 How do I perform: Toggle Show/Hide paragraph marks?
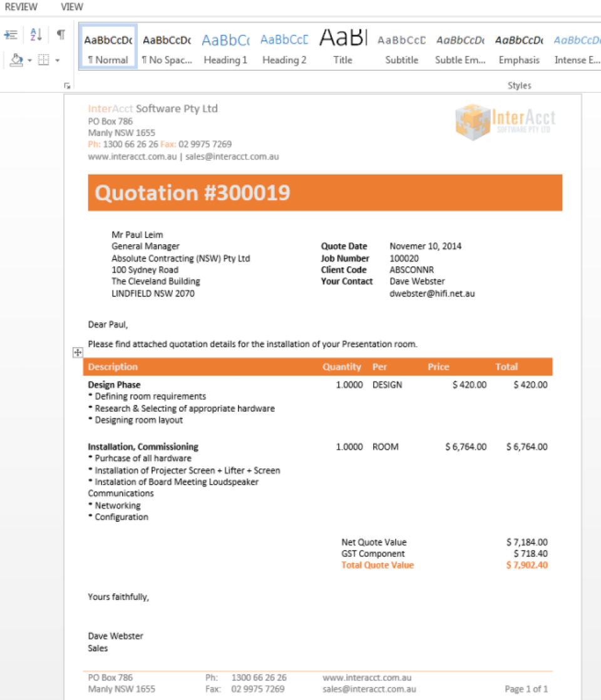click(61, 34)
